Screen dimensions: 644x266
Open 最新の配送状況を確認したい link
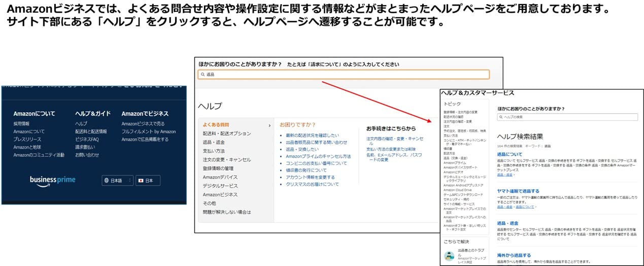[312, 136]
